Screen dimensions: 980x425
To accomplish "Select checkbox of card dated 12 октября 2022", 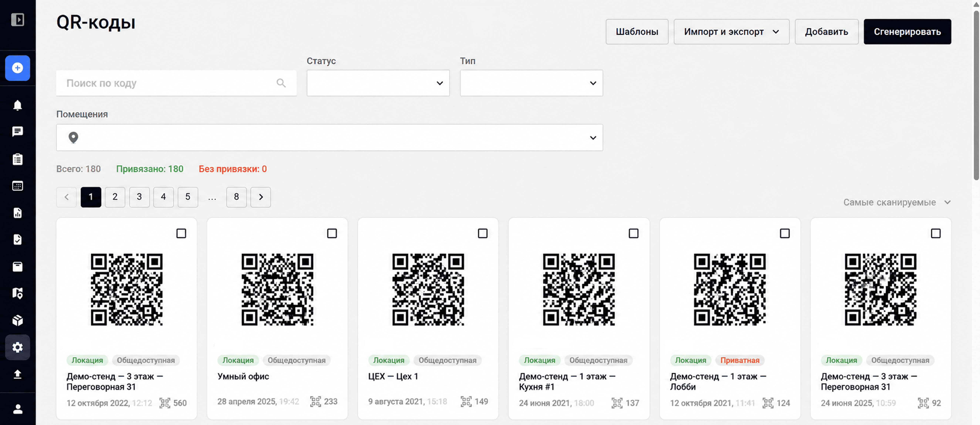I will 181,233.
